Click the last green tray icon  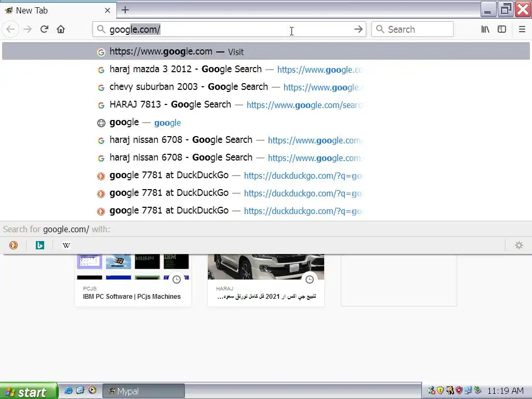click(478, 390)
